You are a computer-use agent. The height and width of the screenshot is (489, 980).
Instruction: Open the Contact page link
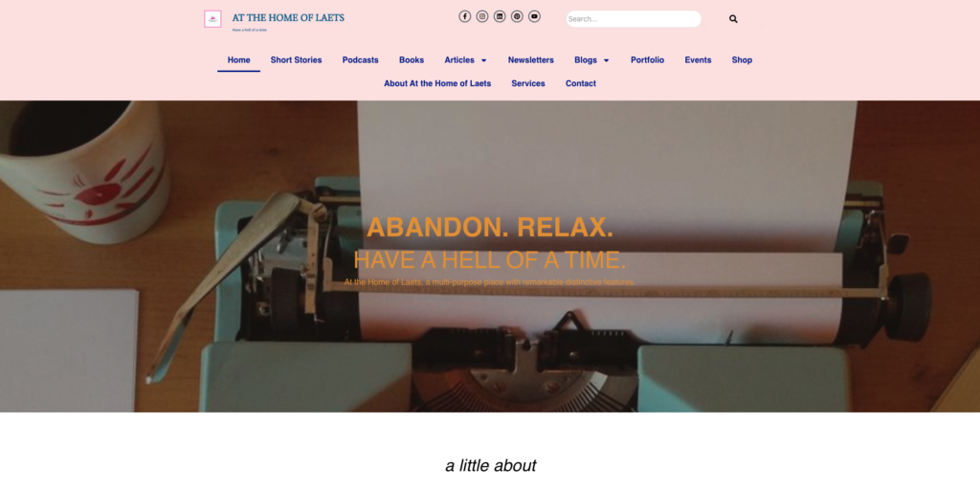click(x=581, y=83)
